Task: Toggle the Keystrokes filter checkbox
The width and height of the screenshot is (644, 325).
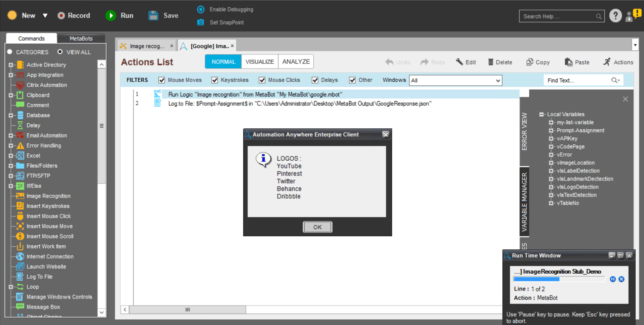Action: tap(215, 80)
